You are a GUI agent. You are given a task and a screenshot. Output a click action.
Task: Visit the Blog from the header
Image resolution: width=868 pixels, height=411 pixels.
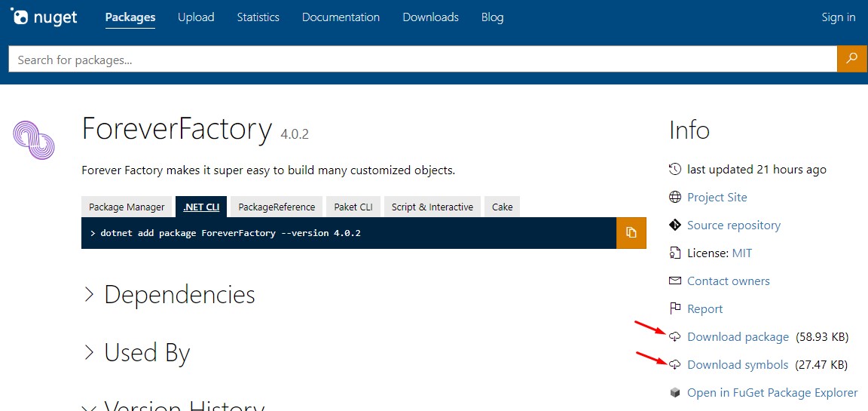tap(493, 17)
